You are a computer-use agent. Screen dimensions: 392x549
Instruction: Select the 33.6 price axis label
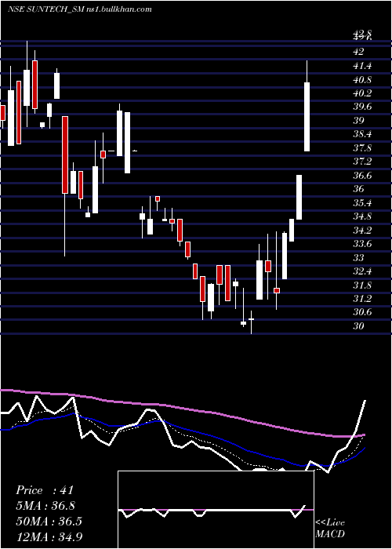[x=362, y=244]
